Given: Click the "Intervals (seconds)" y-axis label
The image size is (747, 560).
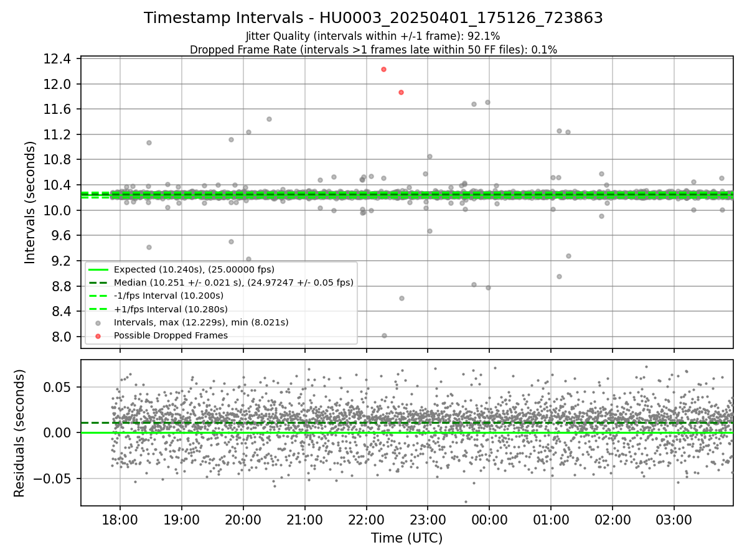Looking at the screenshot, I should click(31, 202).
